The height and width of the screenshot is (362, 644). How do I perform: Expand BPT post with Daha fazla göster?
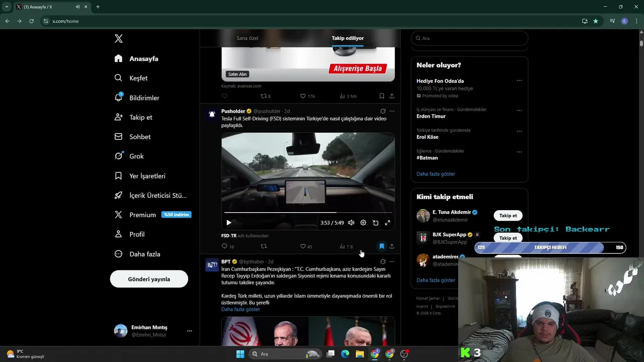tap(240, 309)
